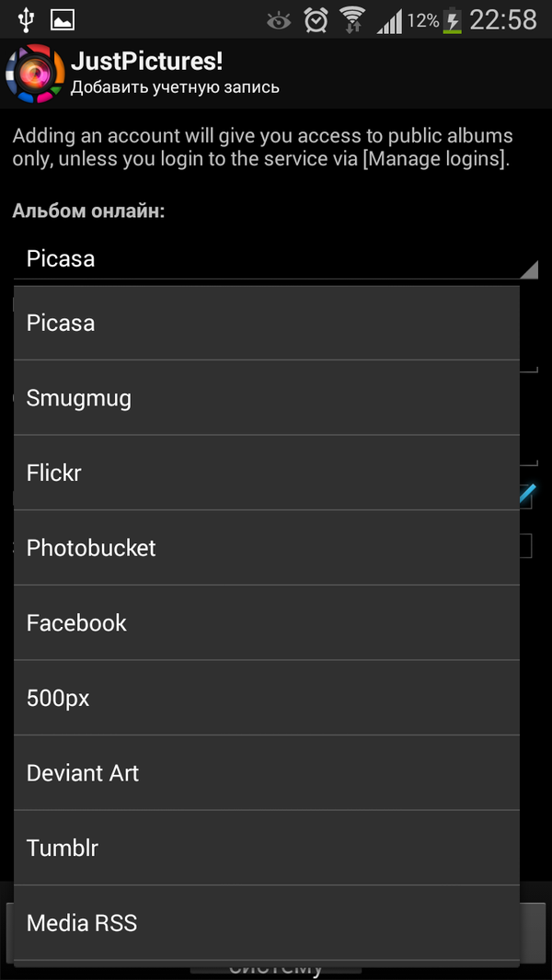Uncheck the blue checked checkbox behind the list
The height and width of the screenshot is (980, 552).
(526, 496)
